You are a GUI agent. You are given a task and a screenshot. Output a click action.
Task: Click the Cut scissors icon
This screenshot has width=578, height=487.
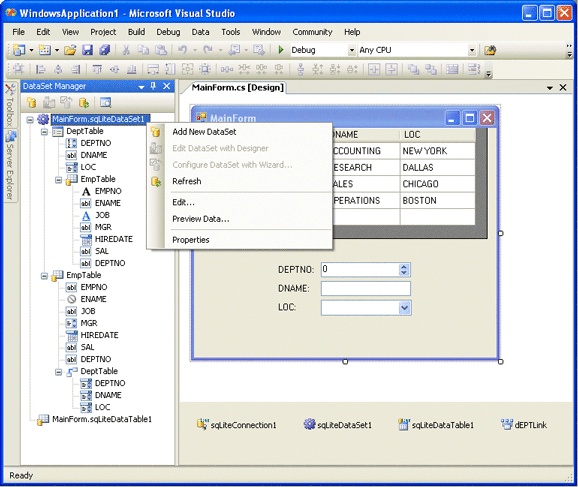(126, 50)
